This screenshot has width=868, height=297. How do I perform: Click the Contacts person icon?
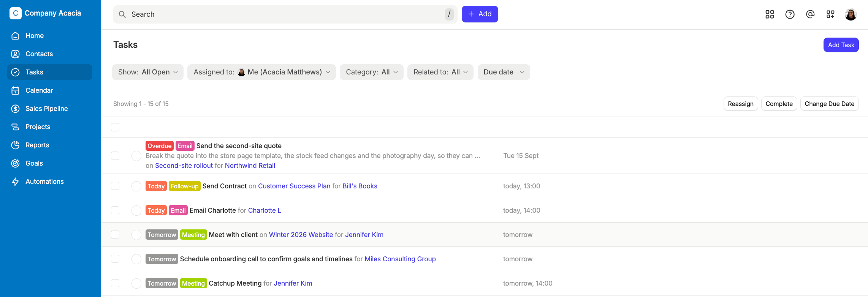point(16,54)
